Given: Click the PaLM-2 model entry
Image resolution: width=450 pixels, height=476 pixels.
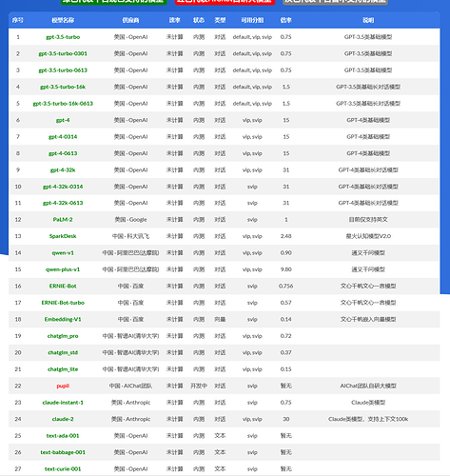Looking at the screenshot, I should coord(63,220).
